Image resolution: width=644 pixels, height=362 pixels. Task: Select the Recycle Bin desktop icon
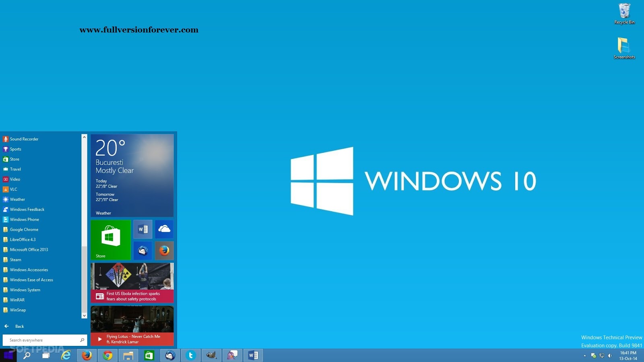click(x=624, y=14)
